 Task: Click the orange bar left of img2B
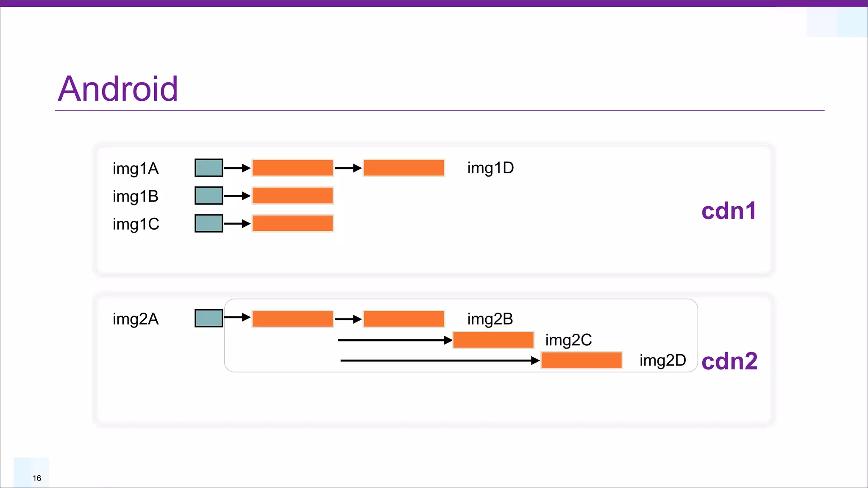click(x=403, y=319)
